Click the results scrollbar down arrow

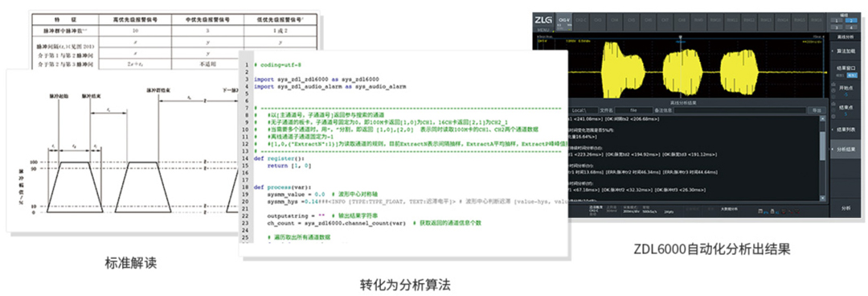click(822, 198)
